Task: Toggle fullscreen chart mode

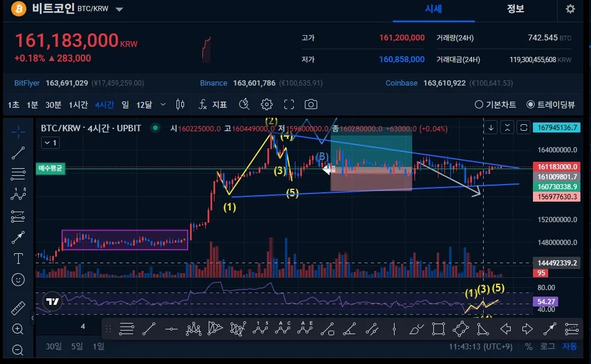Action: pyautogui.click(x=288, y=104)
